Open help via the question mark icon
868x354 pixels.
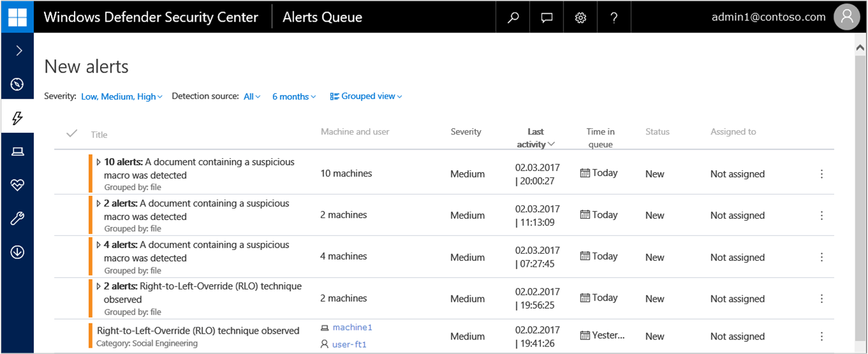click(614, 17)
